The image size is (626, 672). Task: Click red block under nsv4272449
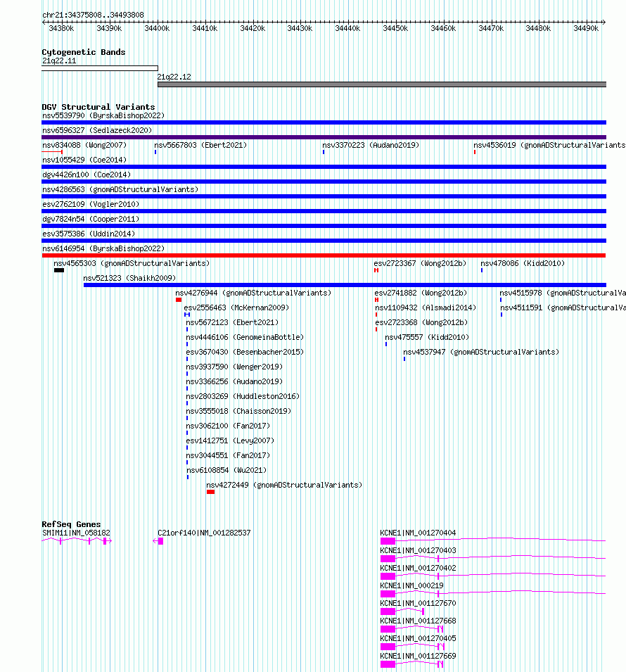point(210,492)
